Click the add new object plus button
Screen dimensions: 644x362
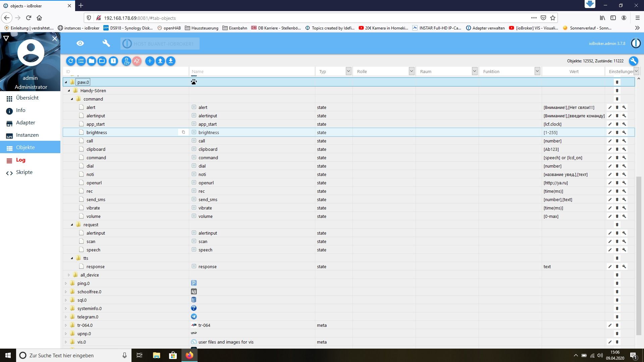pos(150,61)
